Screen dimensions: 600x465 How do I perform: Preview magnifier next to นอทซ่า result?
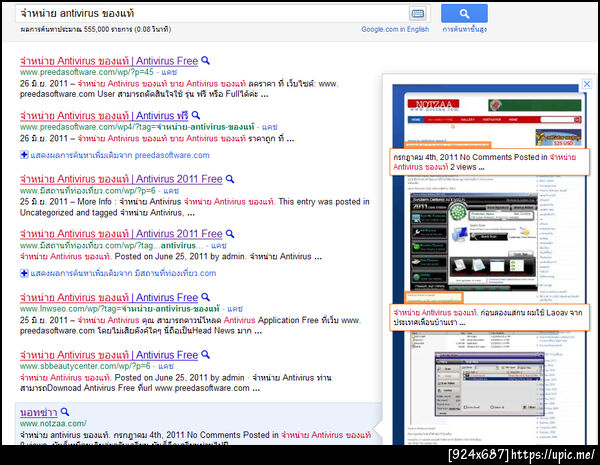pos(65,412)
